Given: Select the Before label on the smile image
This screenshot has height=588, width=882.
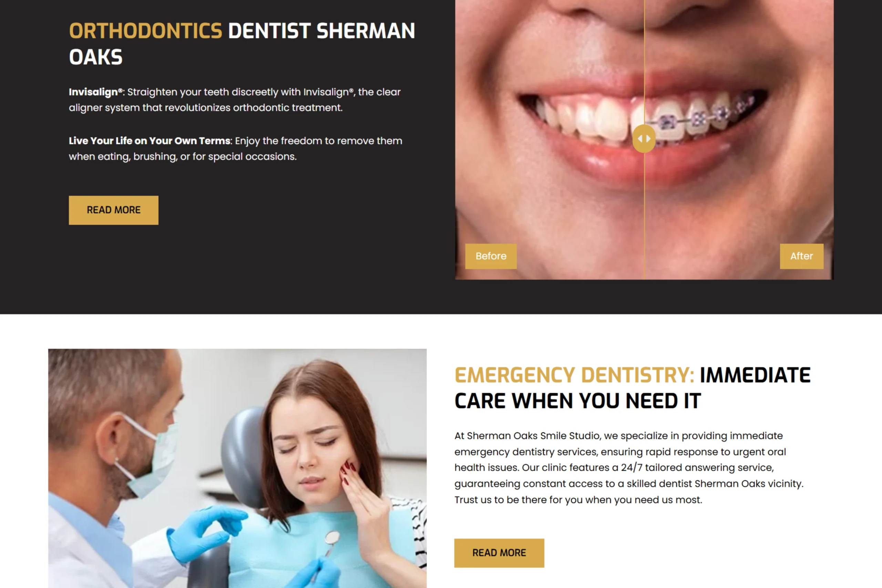Looking at the screenshot, I should tap(491, 256).
